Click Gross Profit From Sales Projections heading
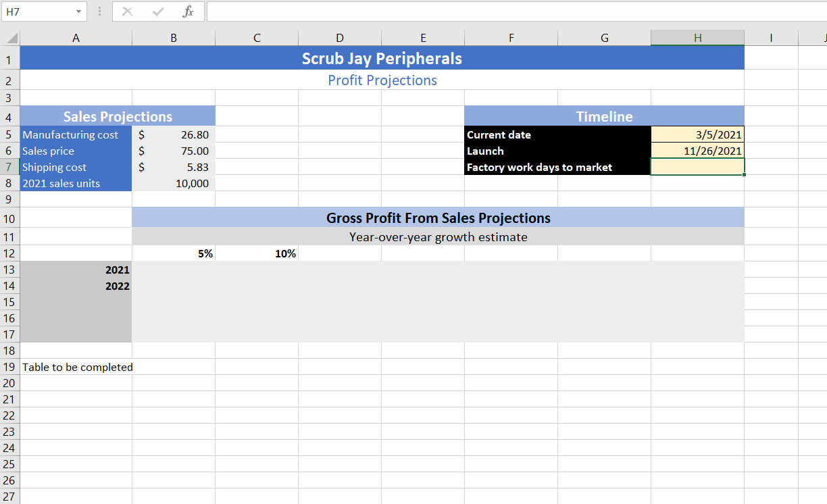 438,218
